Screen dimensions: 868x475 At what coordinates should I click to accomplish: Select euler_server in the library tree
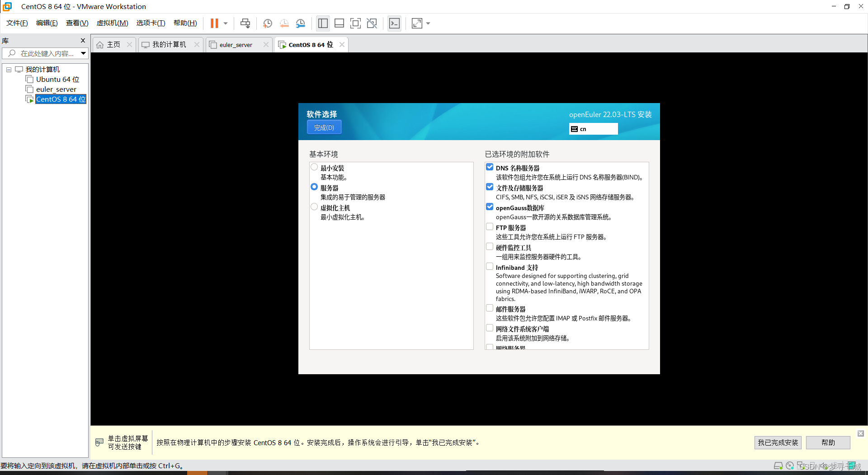pos(56,89)
